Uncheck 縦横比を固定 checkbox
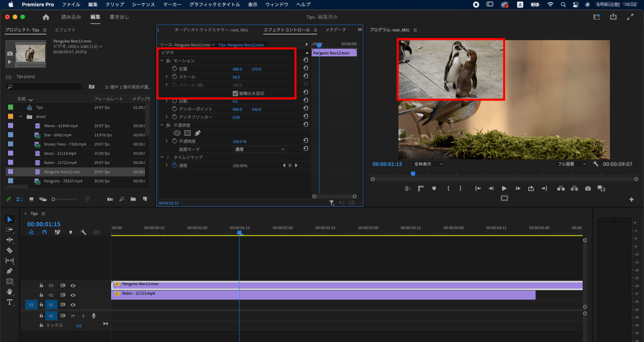644x342 pixels. tap(235, 93)
